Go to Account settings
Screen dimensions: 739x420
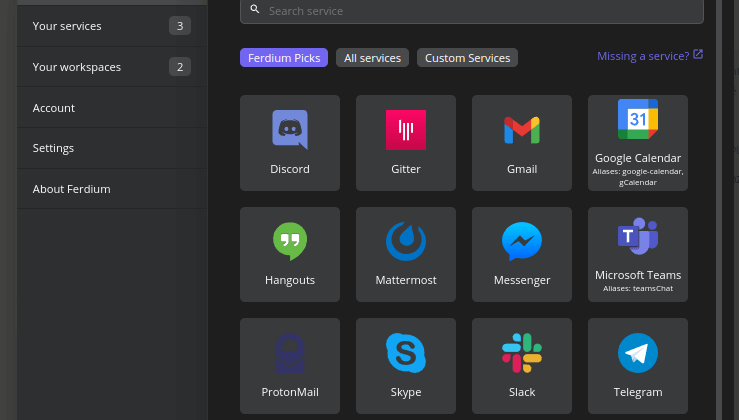pyautogui.click(x=112, y=108)
